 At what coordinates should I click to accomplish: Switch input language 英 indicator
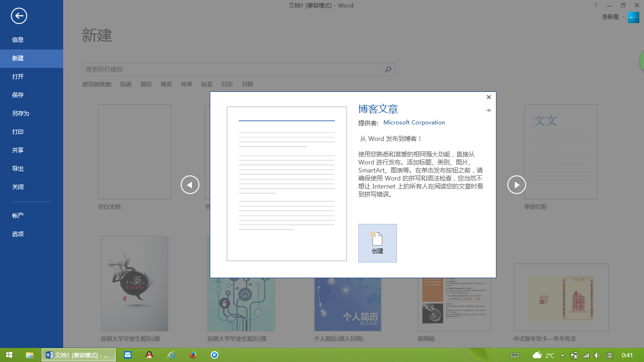point(610,355)
